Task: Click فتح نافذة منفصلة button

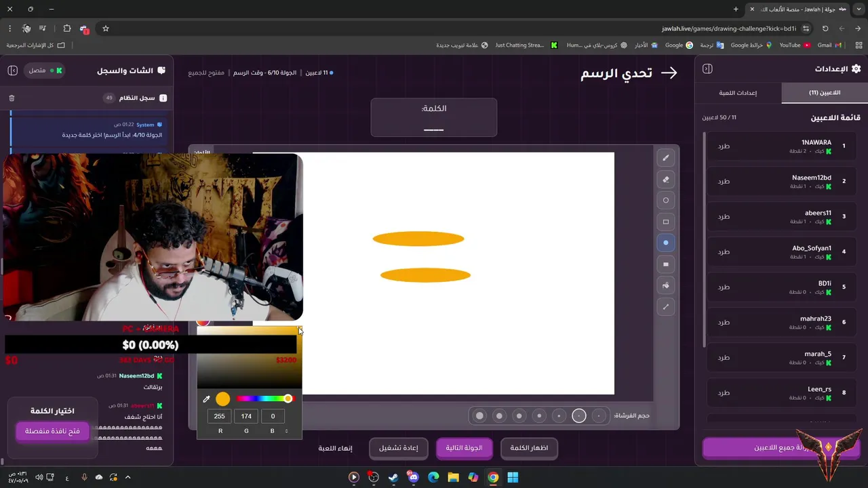Action: click(53, 431)
